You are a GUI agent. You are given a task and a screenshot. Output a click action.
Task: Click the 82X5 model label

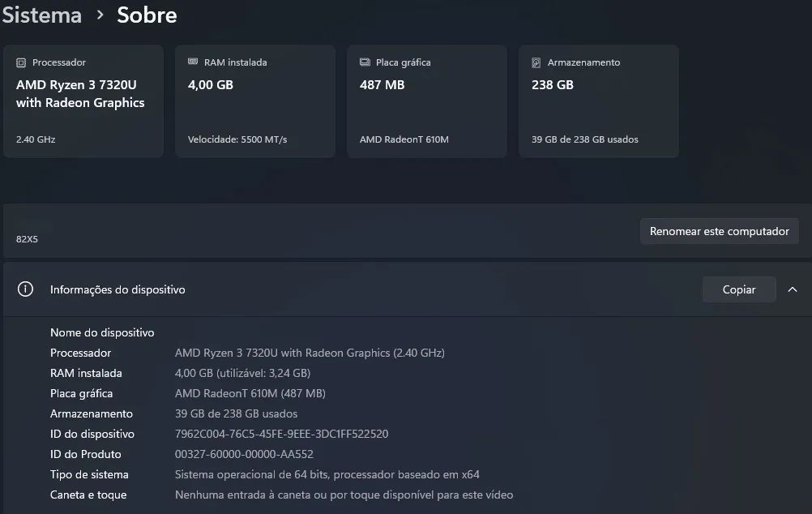(27, 239)
